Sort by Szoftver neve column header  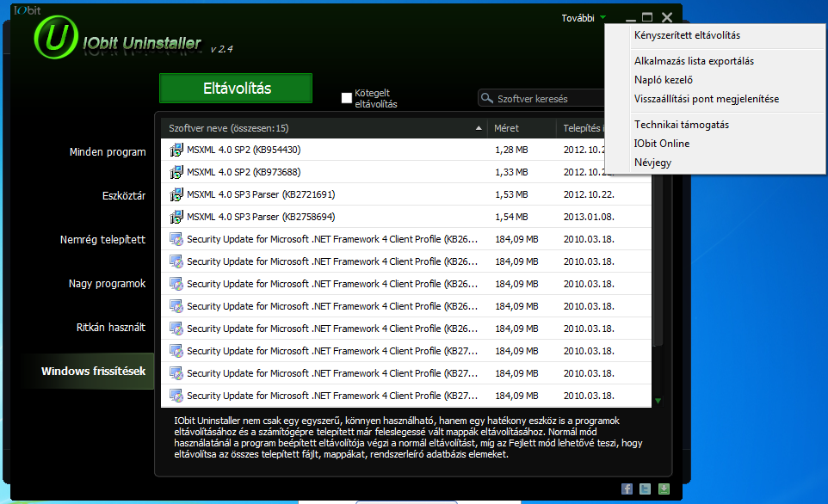tap(324, 128)
